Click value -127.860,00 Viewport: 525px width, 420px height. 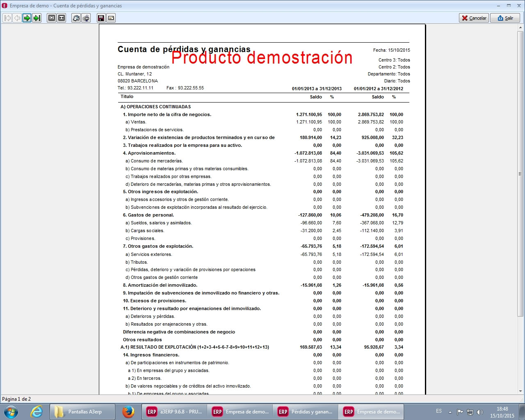(x=310, y=215)
